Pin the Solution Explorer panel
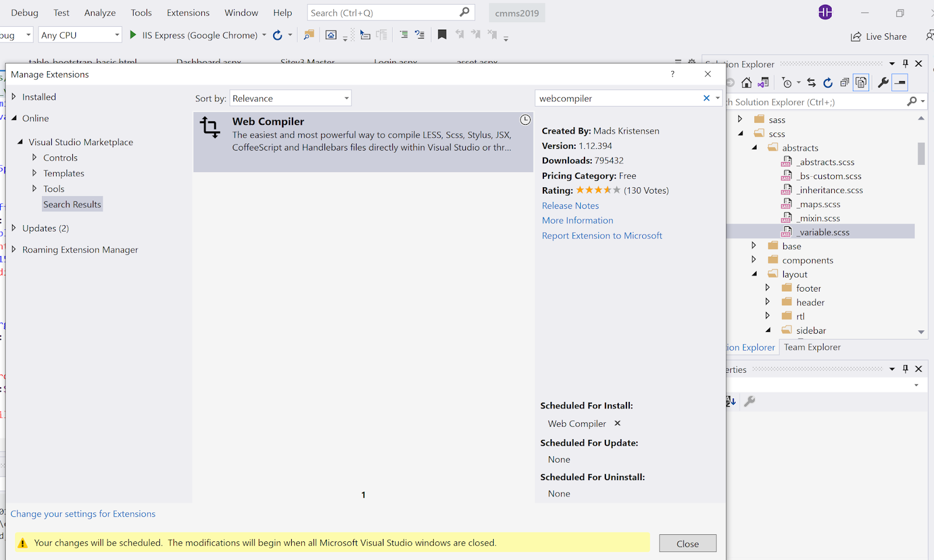This screenshot has width=934, height=560. pos(905,64)
